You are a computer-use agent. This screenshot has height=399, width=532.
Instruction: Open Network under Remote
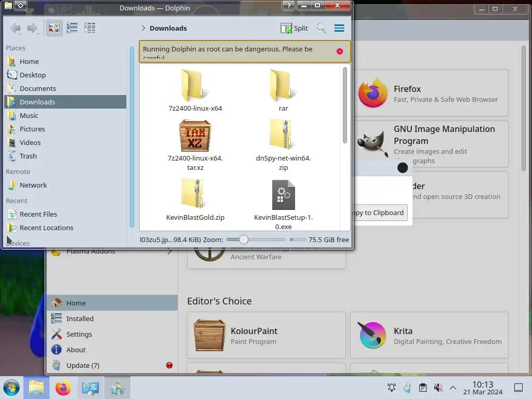(x=65, y=185)
